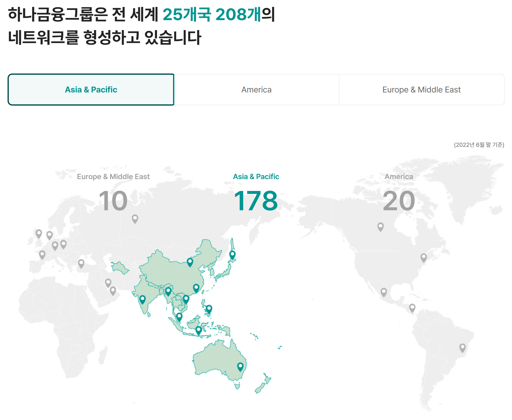Click the gray pin over the UAE
This screenshot has height=420, width=512.
tap(113, 291)
